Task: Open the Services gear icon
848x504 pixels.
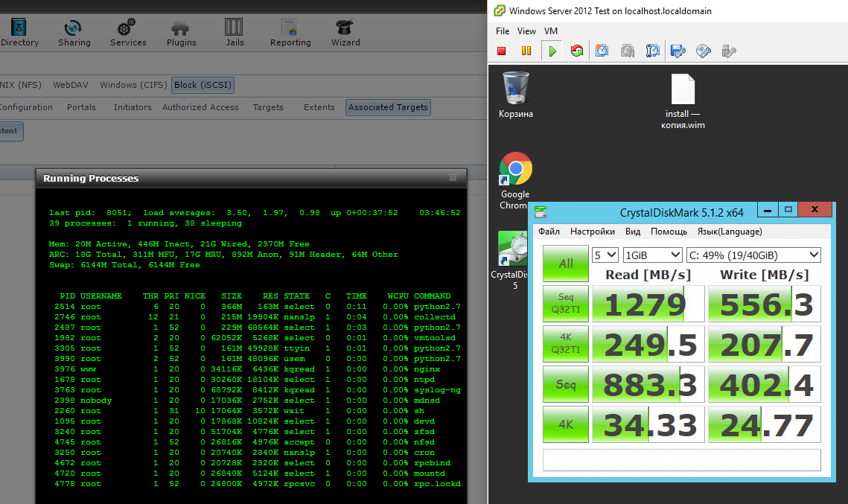Action: click(128, 33)
